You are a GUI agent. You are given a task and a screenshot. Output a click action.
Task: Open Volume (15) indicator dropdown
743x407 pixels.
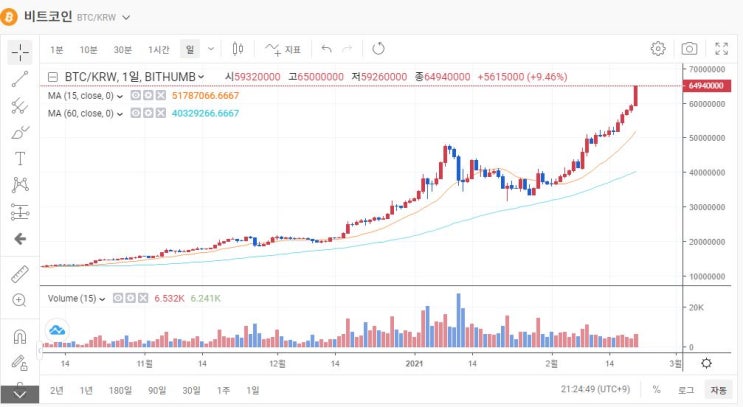tap(102, 299)
